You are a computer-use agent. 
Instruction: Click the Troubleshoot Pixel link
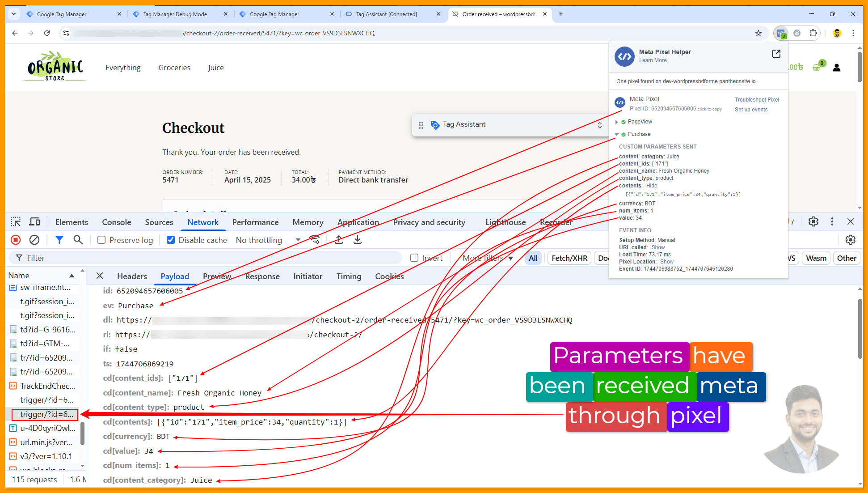pyautogui.click(x=757, y=100)
